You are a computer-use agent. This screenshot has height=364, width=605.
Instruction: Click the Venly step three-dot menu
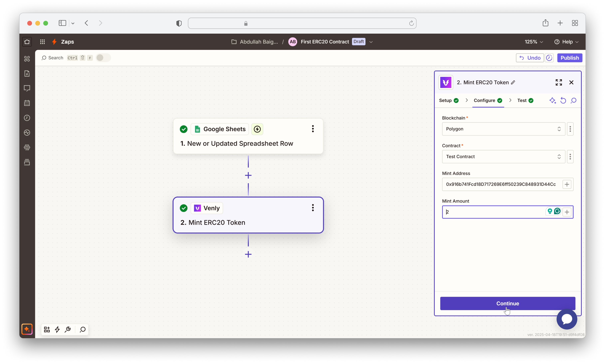[x=313, y=208]
